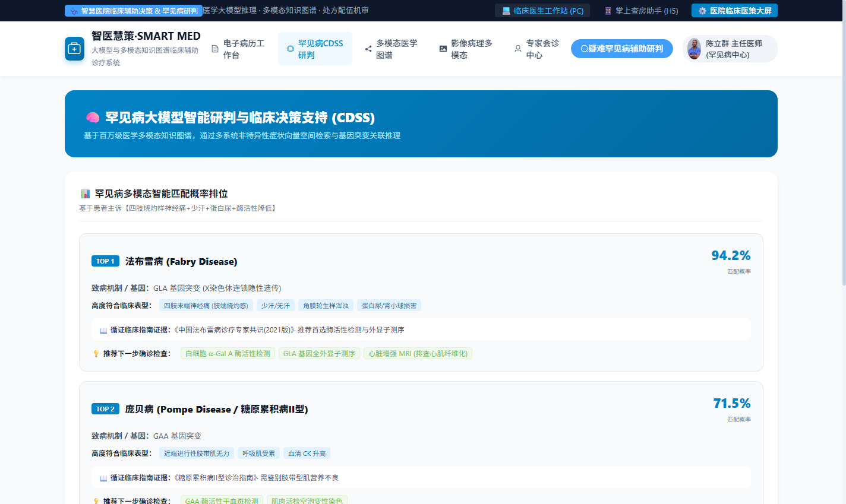Click 心脏增强 MRI (排查心肌纤维化) recommendation
Image resolution: width=846 pixels, height=504 pixels.
pyautogui.click(x=418, y=354)
